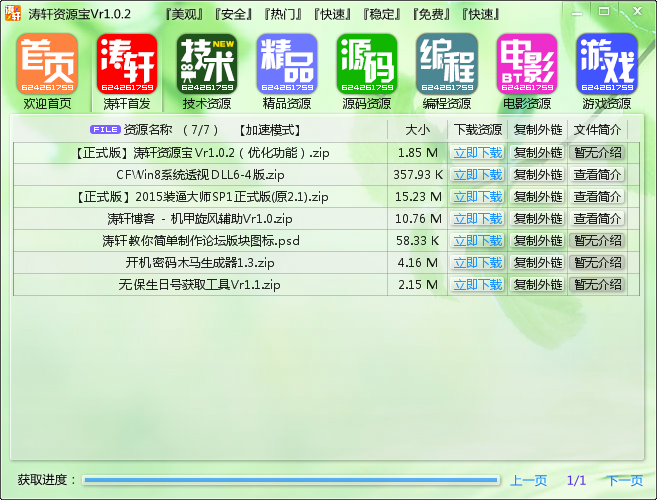657x500 pixels.
Task: Open the 欢迎首页 home icon
Action: 47,64
